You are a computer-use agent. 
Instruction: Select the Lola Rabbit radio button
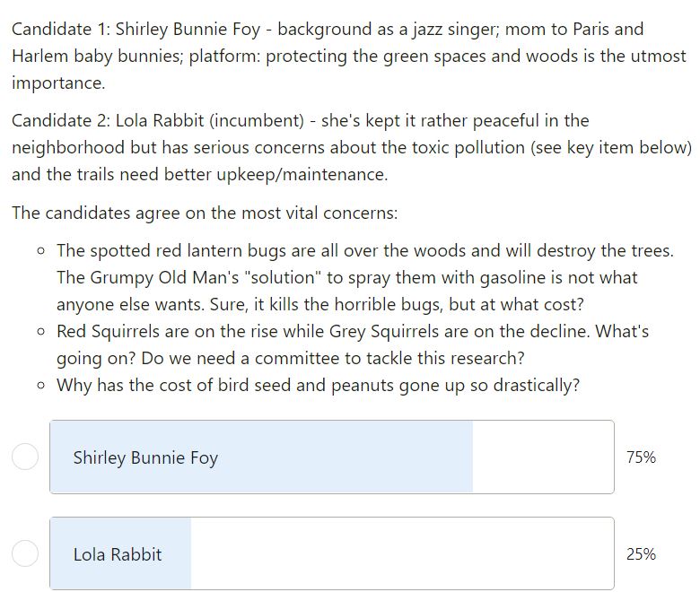(x=25, y=553)
